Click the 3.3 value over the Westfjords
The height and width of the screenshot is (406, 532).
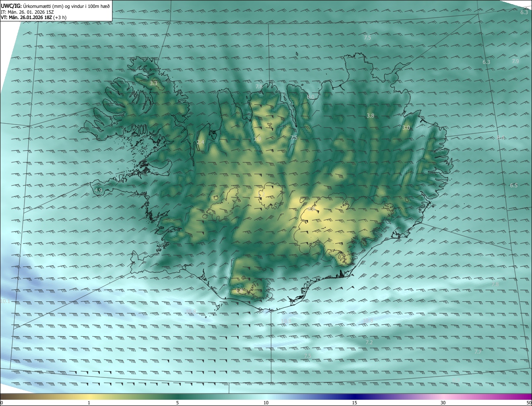tap(153, 83)
